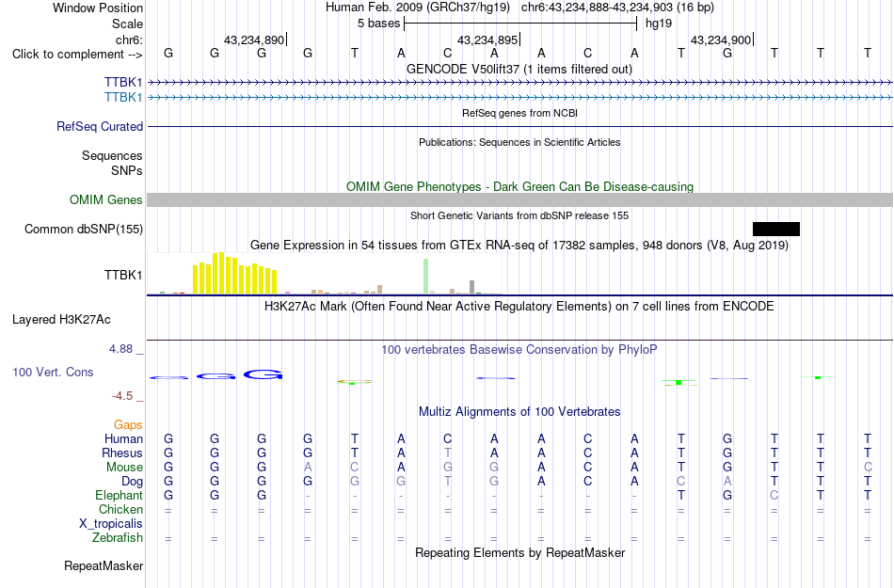894x588 pixels.
Task: Click the 4.88 PhyloP upper limit value
Action: [x=120, y=349]
